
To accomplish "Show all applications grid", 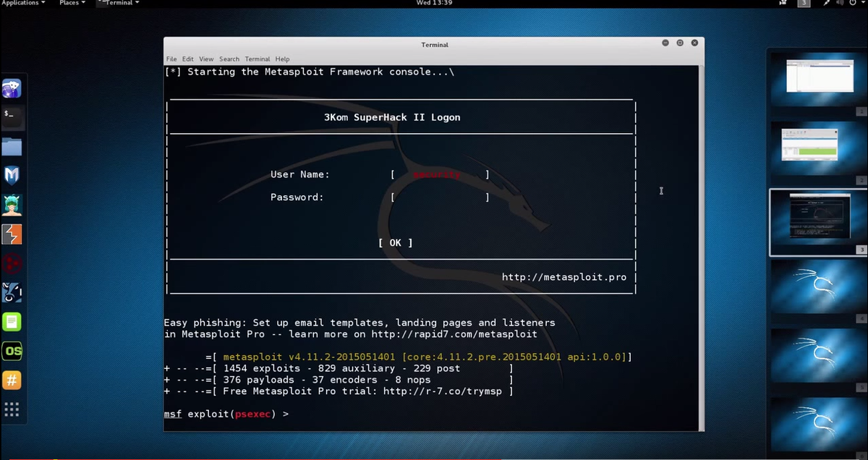I will click(x=12, y=410).
